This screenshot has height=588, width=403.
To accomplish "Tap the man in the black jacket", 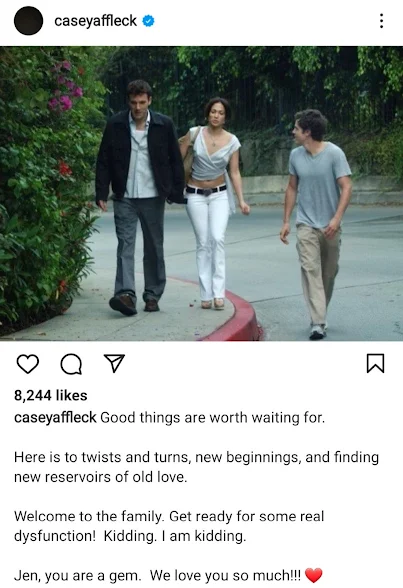I will point(139,195).
